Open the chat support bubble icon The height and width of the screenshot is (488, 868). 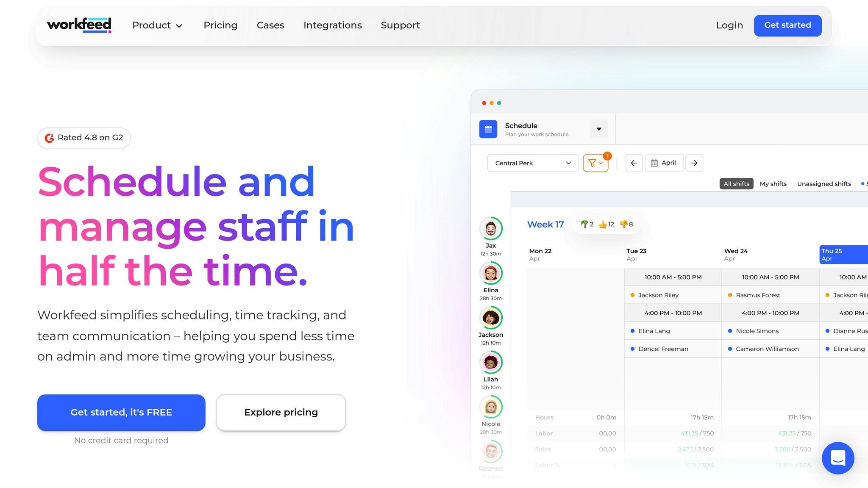[x=838, y=458]
